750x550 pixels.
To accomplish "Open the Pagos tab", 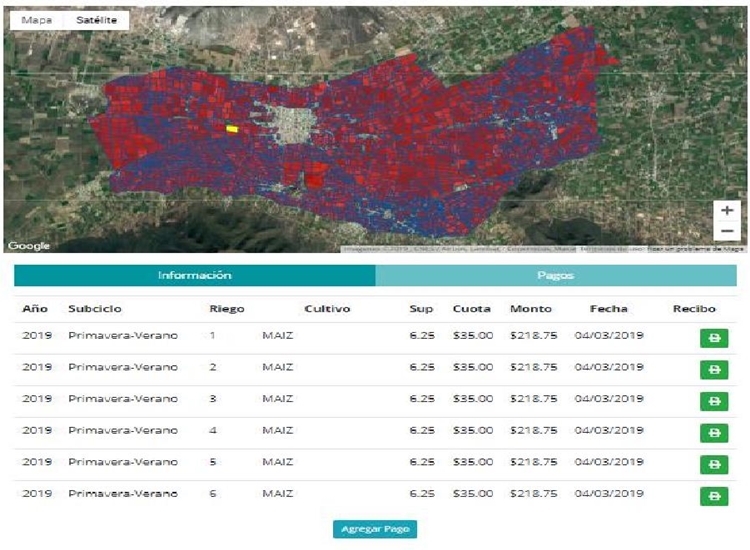I will [x=555, y=275].
